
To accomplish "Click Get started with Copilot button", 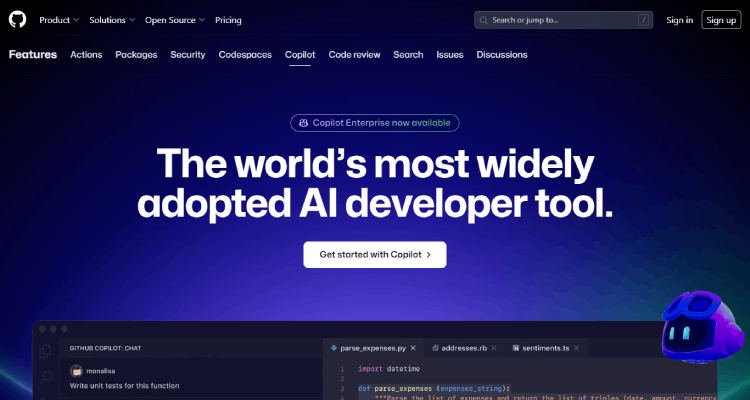I will (375, 255).
